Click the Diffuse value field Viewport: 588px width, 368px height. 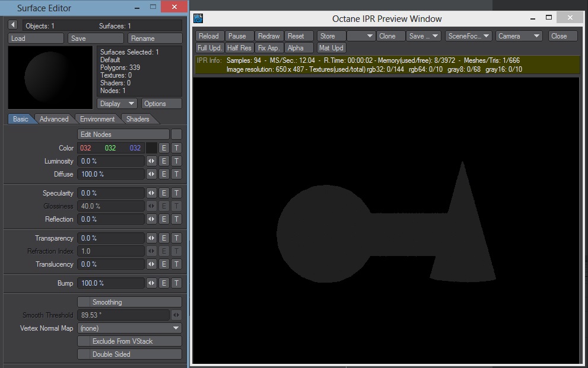(110, 174)
